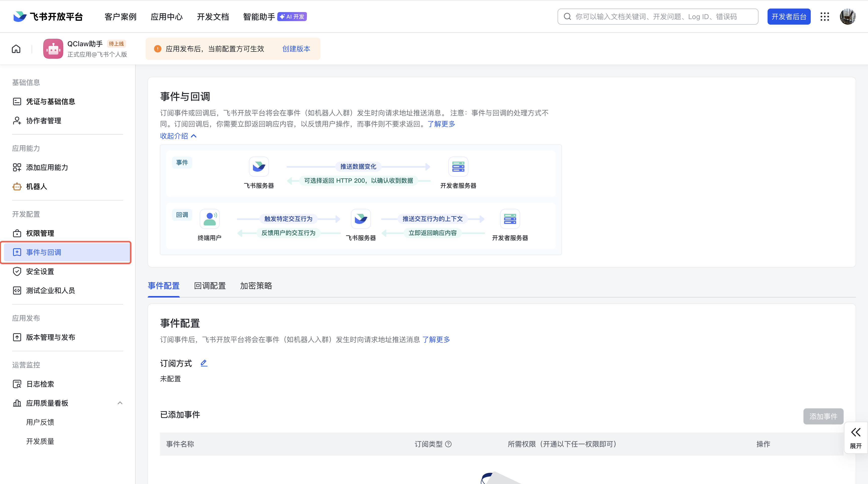868x484 pixels.
Task: Collapse the 应用质量看板 section
Action: pyautogui.click(x=120, y=403)
